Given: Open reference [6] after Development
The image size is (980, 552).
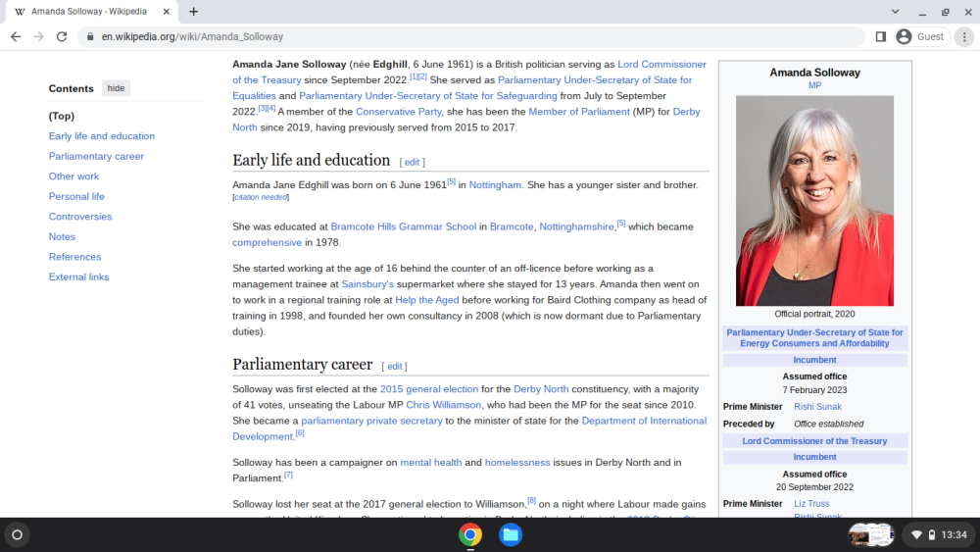Looking at the screenshot, I should pos(300,432).
